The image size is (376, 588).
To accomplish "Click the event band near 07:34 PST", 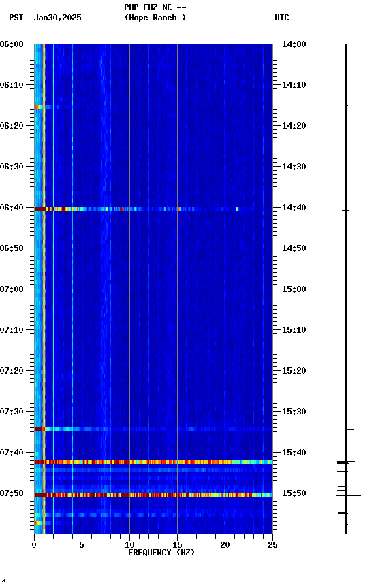I will point(153,429).
